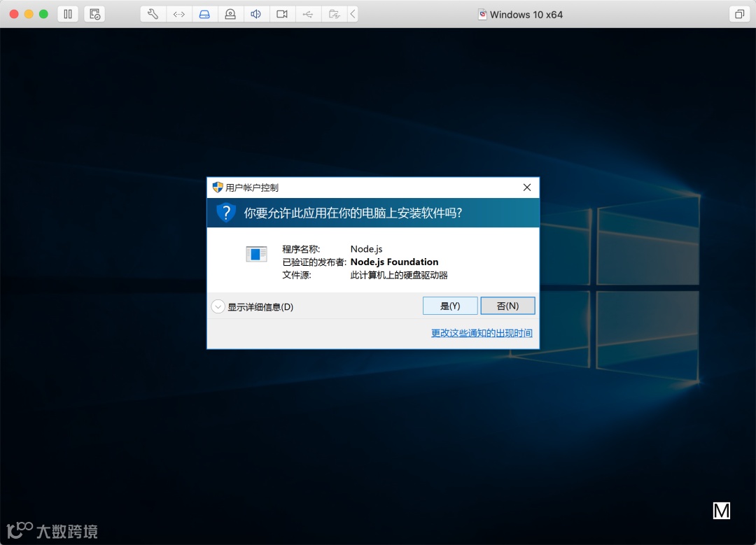This screenshot has width=756, height=545.
Task: Click the 此计算机上的硬盘驱动器 text
Action: [x=399, y=275]
